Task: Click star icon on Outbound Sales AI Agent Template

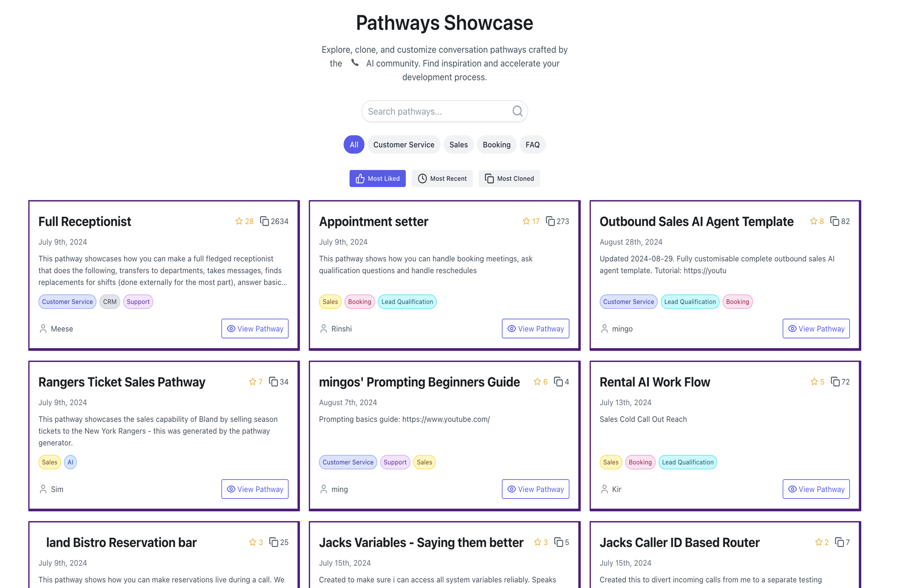Action: [x=813, y=221]
